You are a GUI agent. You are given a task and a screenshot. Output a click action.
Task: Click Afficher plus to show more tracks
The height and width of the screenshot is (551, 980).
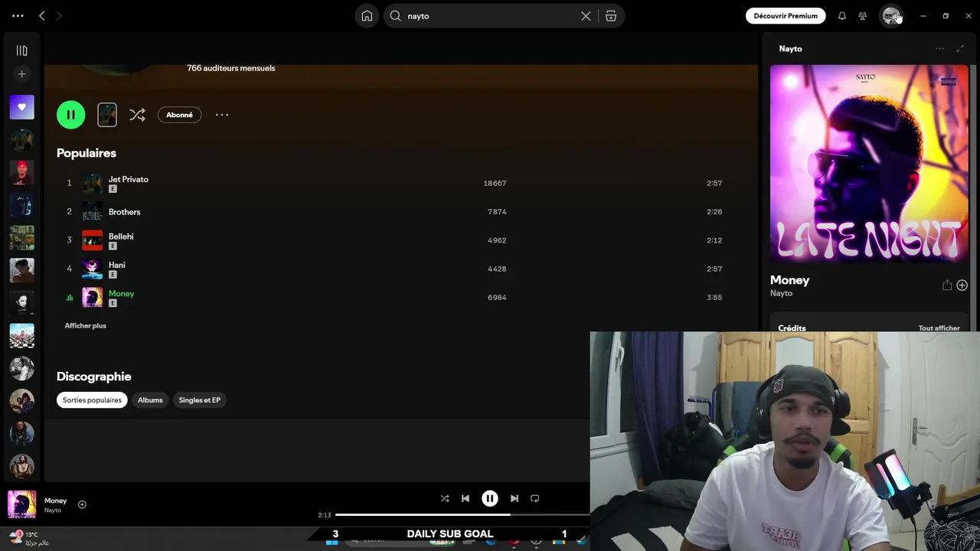[x=85, y=325]
